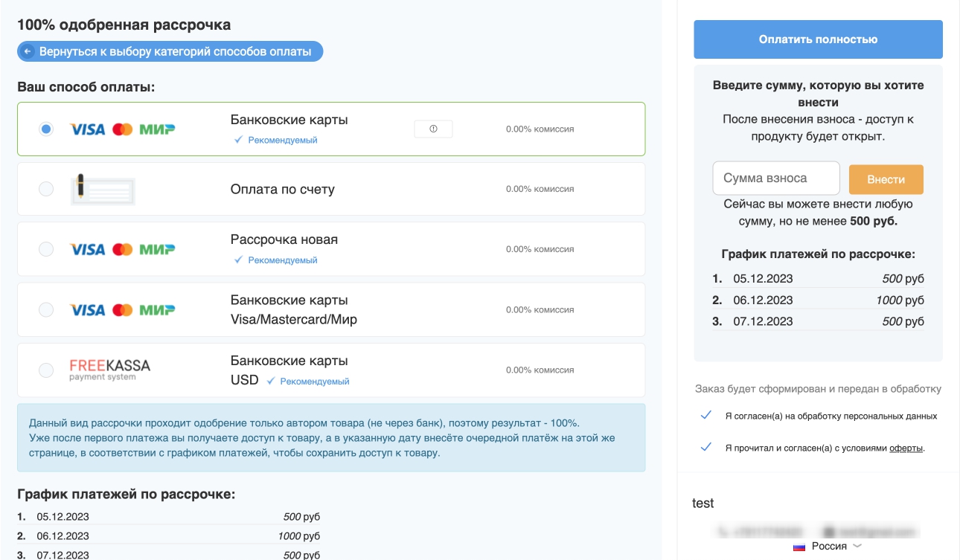Select the Оплата по счету radio button
Image resolution: width=960 pixels, height=560 pixels.
[x=46, y=189]
